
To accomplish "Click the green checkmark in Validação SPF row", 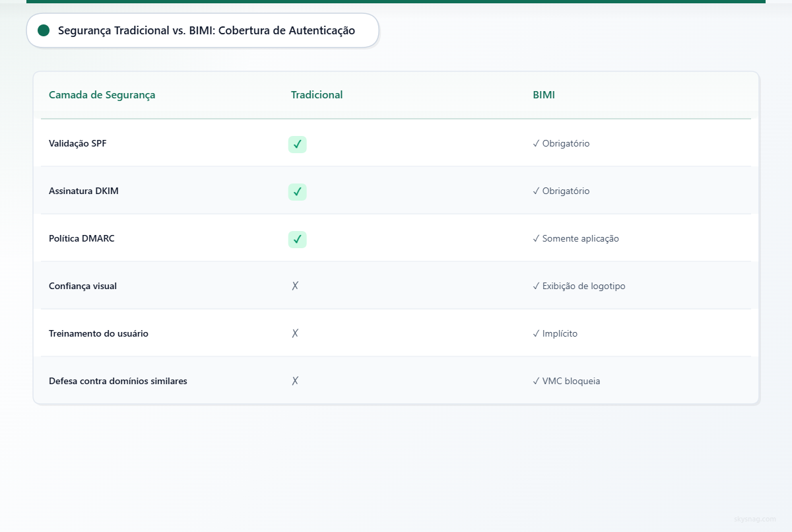I will click(x=298, y=144).
